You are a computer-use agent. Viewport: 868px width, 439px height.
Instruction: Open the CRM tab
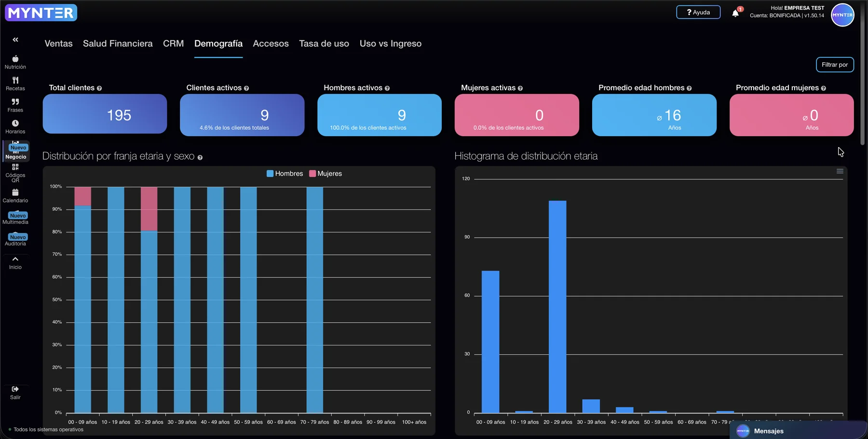pyautogui.click(x=173, y=43)
